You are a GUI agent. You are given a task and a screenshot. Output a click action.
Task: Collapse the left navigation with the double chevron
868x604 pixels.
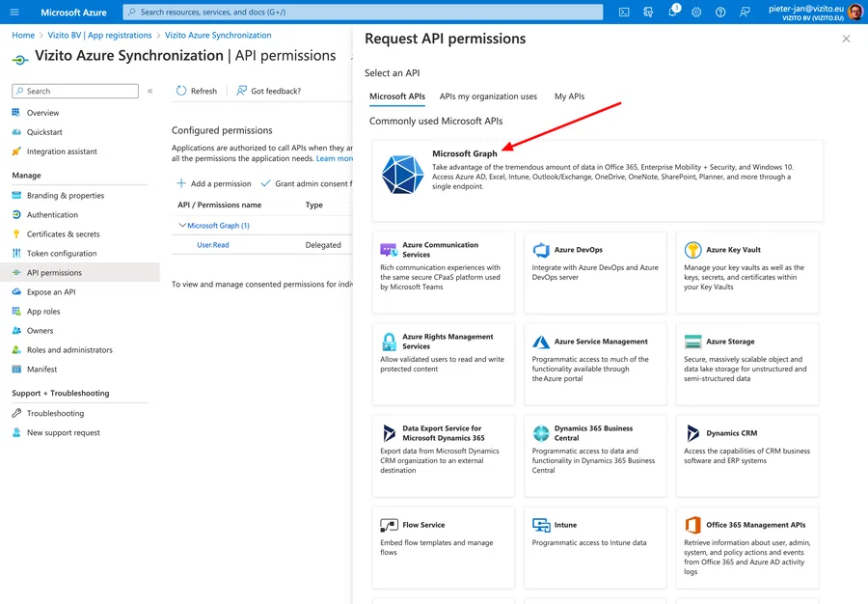point(149,90)
